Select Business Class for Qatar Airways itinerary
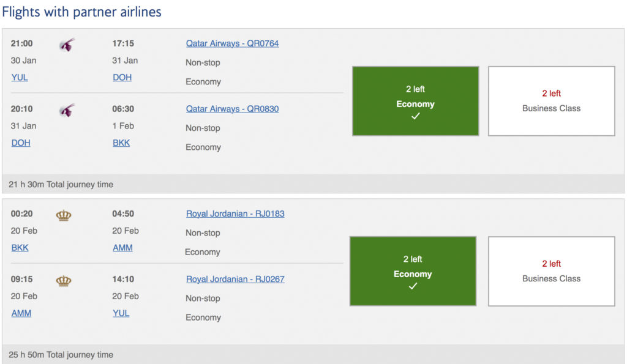 click(x=551, y=101)
